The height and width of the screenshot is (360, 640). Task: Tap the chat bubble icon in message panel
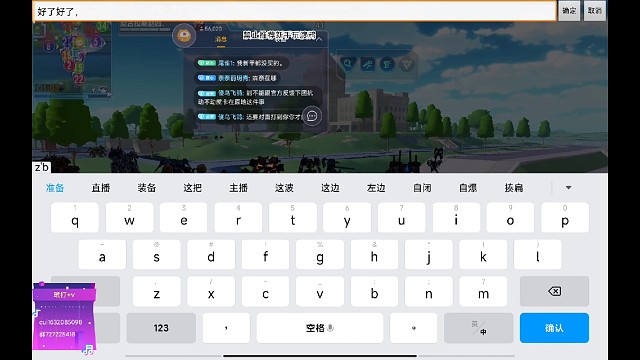click(312, 116)
